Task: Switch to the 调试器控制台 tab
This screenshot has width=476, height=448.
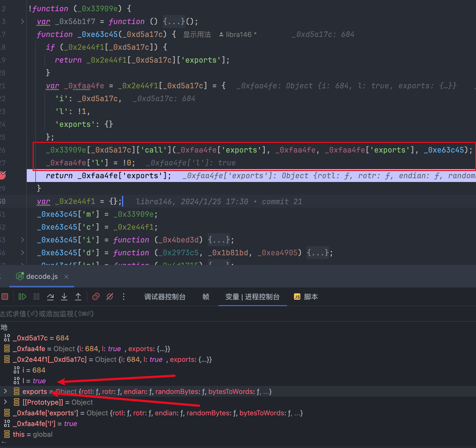Action: 165,297
